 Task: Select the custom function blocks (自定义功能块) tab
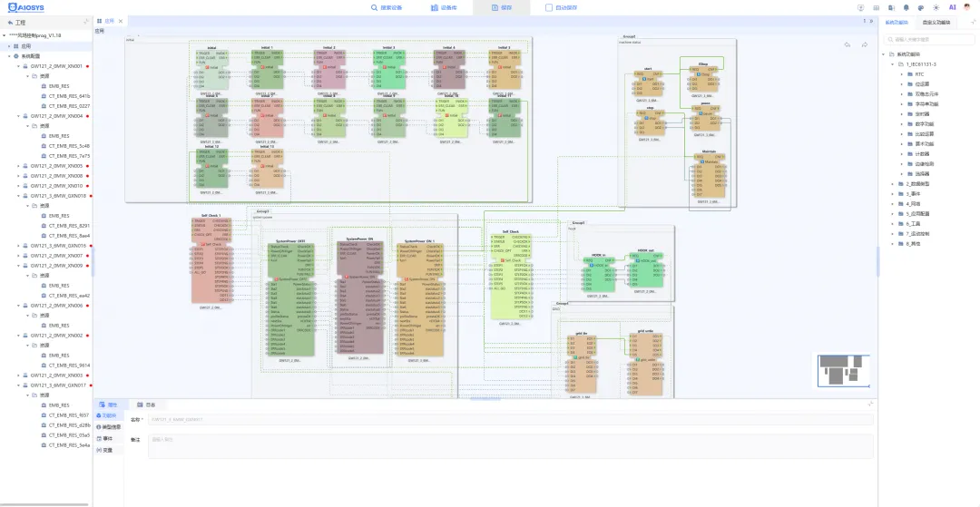click(x=936, y=22)
